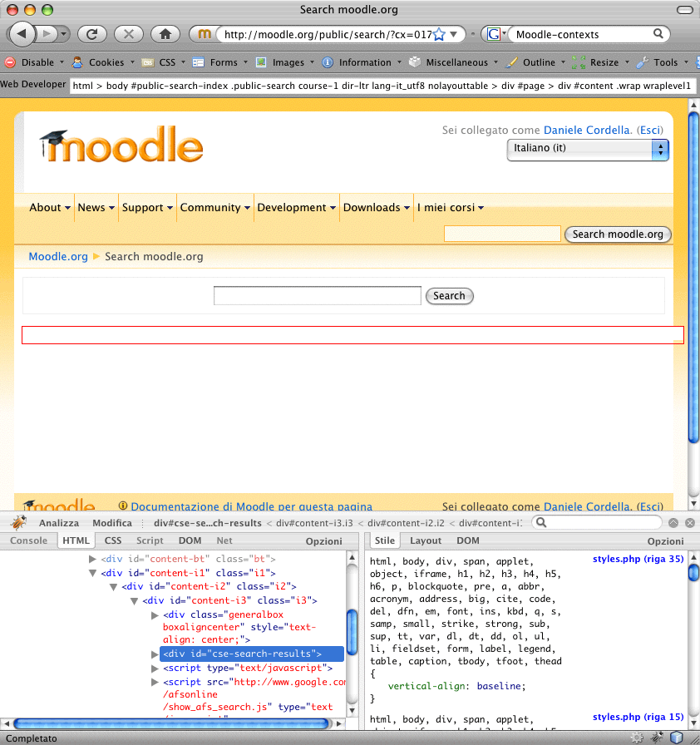Click the Search button beside the query field
Viewport: 700px width, 745px height.
pyautogui.click(x=449, y=295)
